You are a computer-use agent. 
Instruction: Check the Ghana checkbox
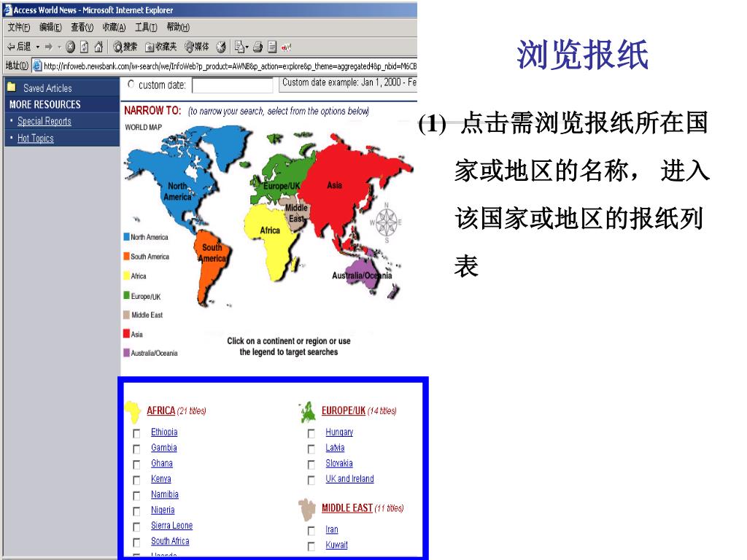point(136,464)
